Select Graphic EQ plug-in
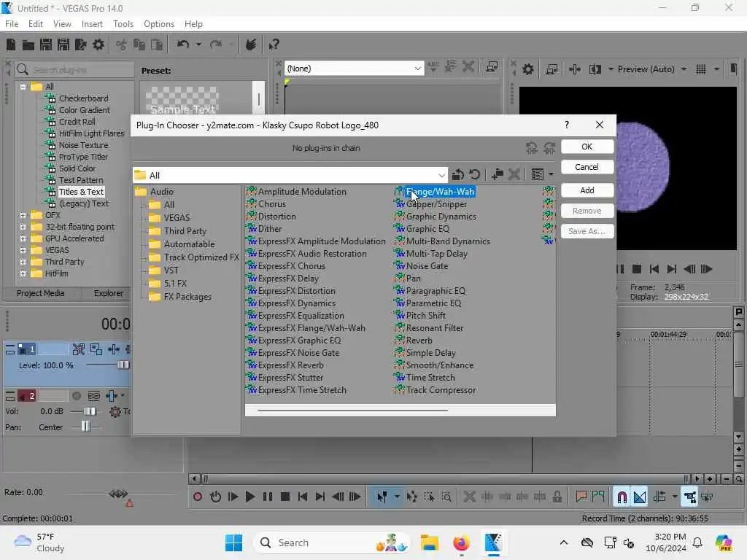Screen dimensions: 747x560 (x=427, y=229)
